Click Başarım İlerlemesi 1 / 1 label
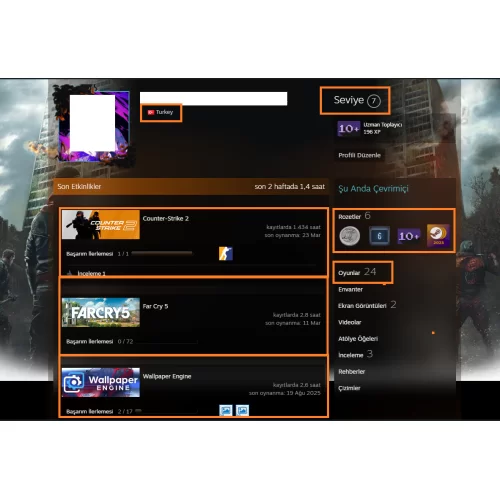Viewport: 500px width, 500px height. click(97, 254)
